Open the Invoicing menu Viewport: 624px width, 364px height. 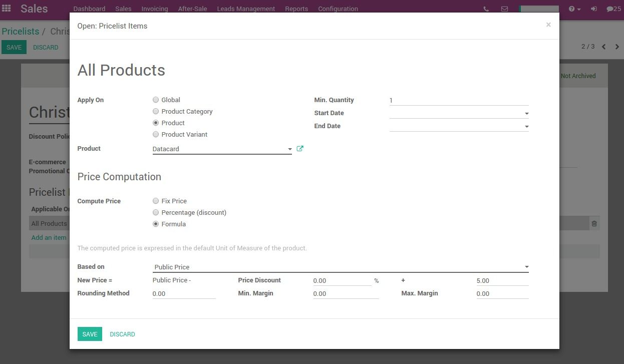154,9
